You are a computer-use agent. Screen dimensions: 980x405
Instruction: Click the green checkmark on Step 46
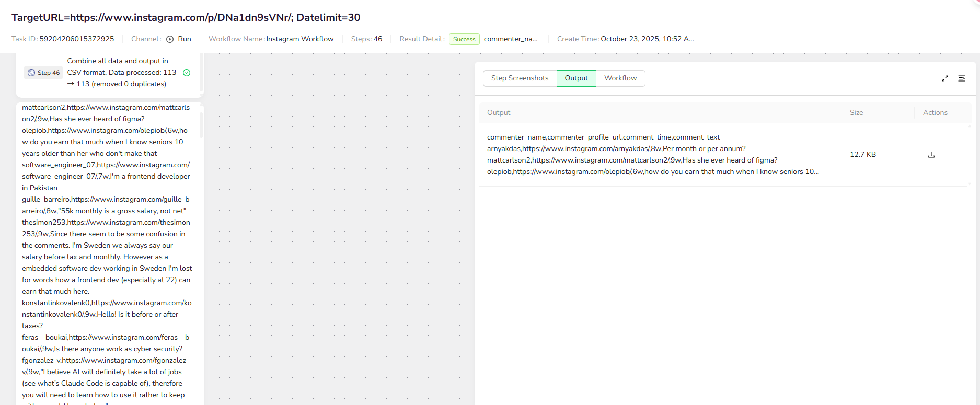(187, 73)
